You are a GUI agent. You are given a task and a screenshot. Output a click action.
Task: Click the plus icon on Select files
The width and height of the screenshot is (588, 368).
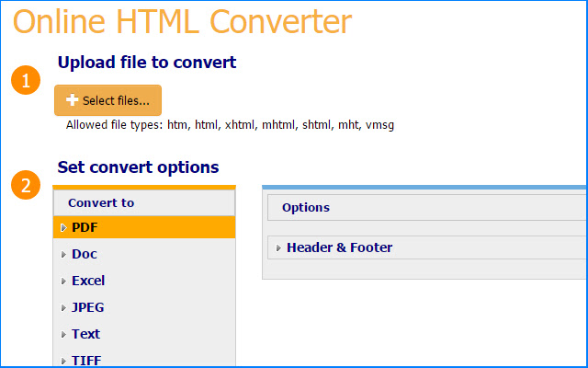[73, 100]
